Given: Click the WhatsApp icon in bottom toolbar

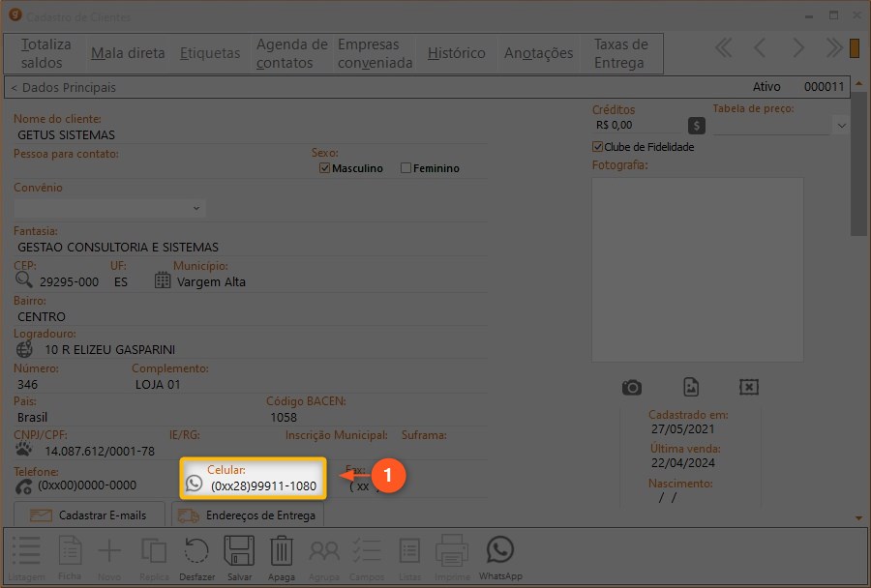Looking at the screenshot, I should [499, 551].
